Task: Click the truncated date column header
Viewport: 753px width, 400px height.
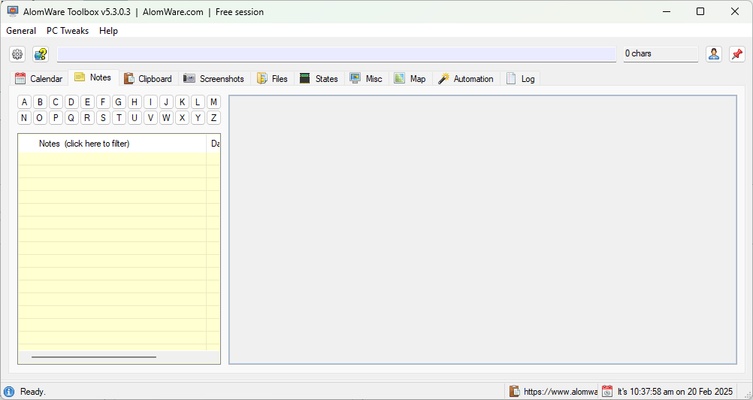Action: [x=214, y=144]
